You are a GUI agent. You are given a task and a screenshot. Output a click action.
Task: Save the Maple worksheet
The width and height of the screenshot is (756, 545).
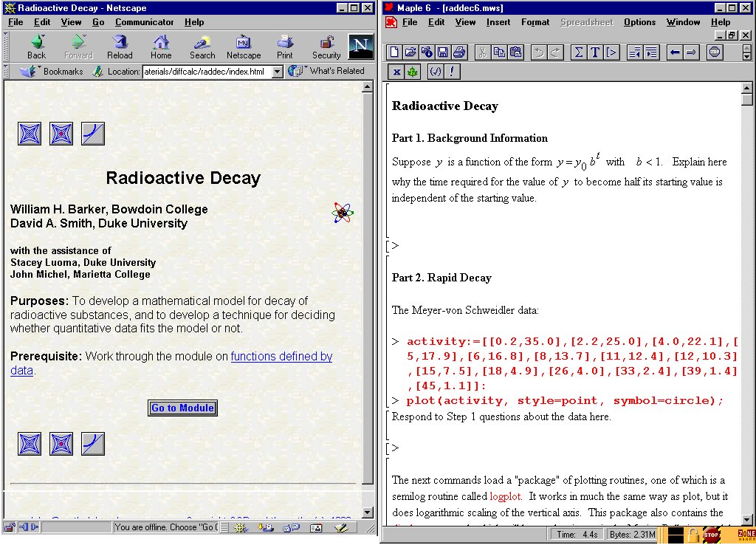pyautogui.click(x=443, y=52)
